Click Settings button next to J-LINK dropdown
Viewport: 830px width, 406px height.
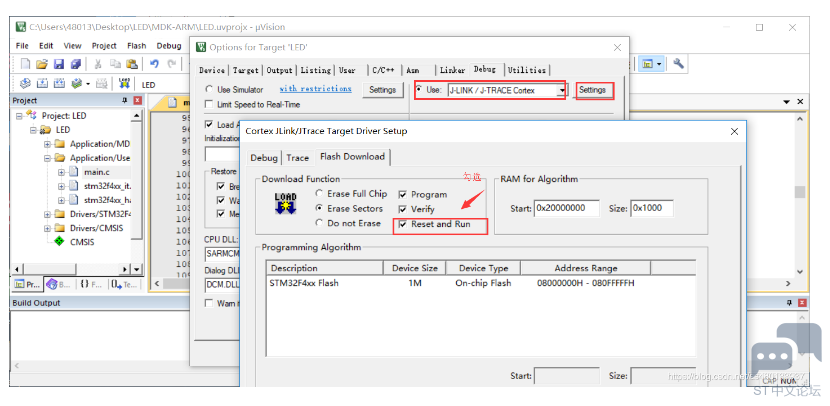[592, 90]
